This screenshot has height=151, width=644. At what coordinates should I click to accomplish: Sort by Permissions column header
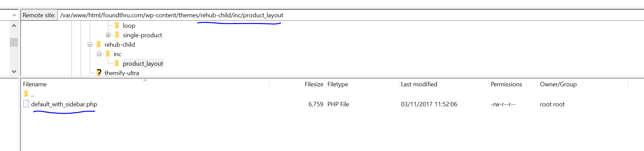click(506, 84)
